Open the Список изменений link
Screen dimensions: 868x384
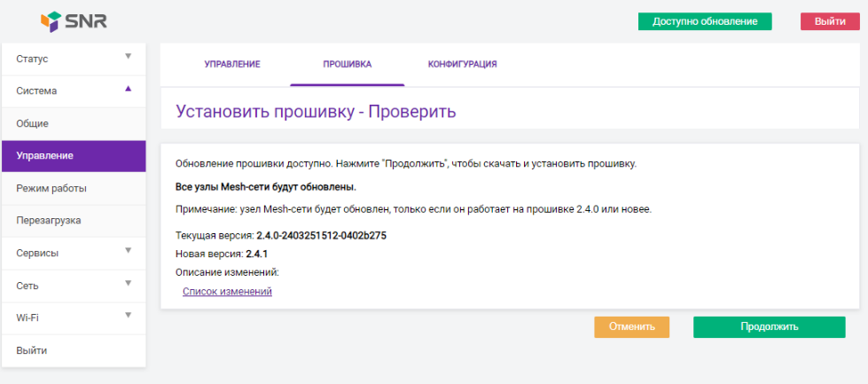tap(227, 291)
